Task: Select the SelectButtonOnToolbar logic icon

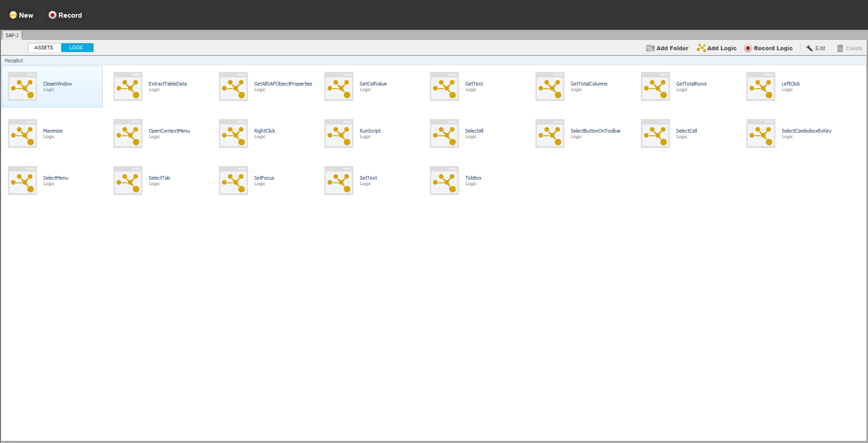Action: click(550, 133)
